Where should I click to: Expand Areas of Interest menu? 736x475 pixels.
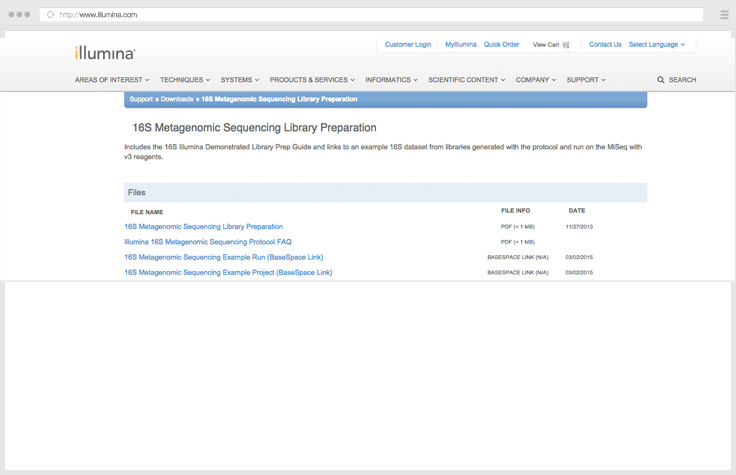(111, 80)
